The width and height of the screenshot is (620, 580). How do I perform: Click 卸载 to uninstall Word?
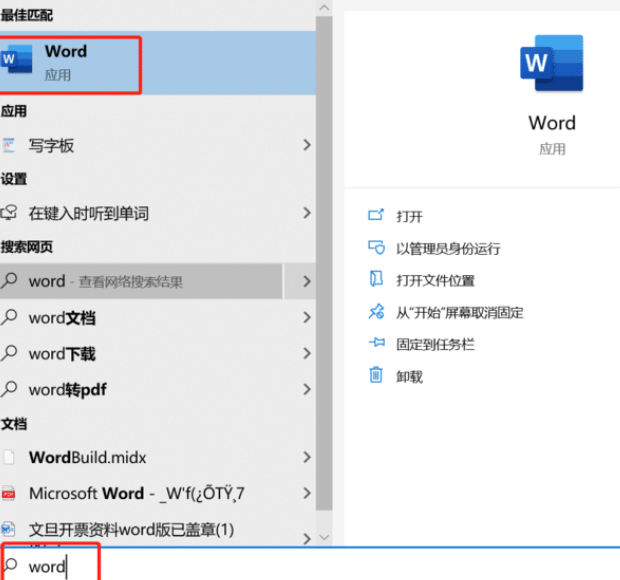(x=410, y=376)
